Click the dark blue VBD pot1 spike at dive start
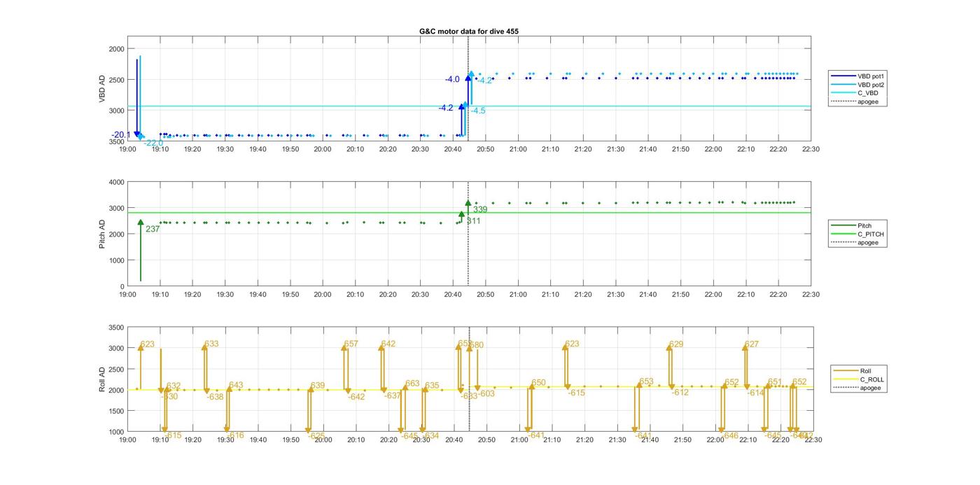This screenshot has width=980, height=485. [x=136, y=98]
